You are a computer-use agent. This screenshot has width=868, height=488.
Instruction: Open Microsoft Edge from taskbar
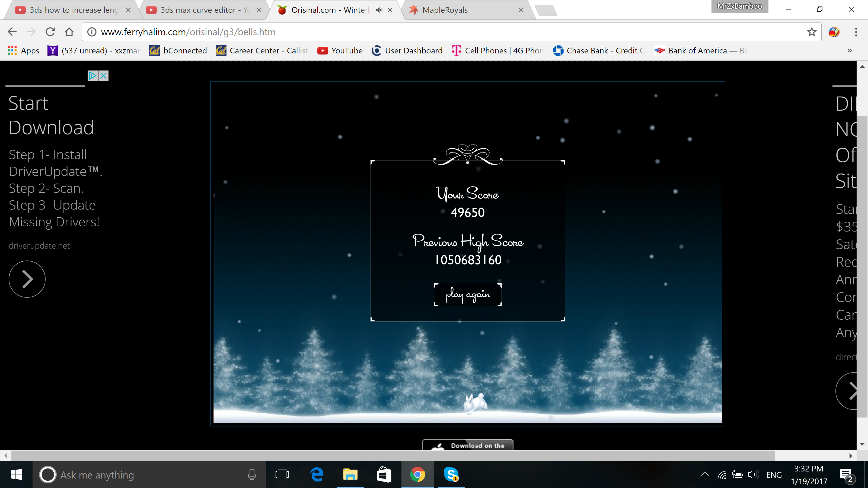tap(317, 474)
